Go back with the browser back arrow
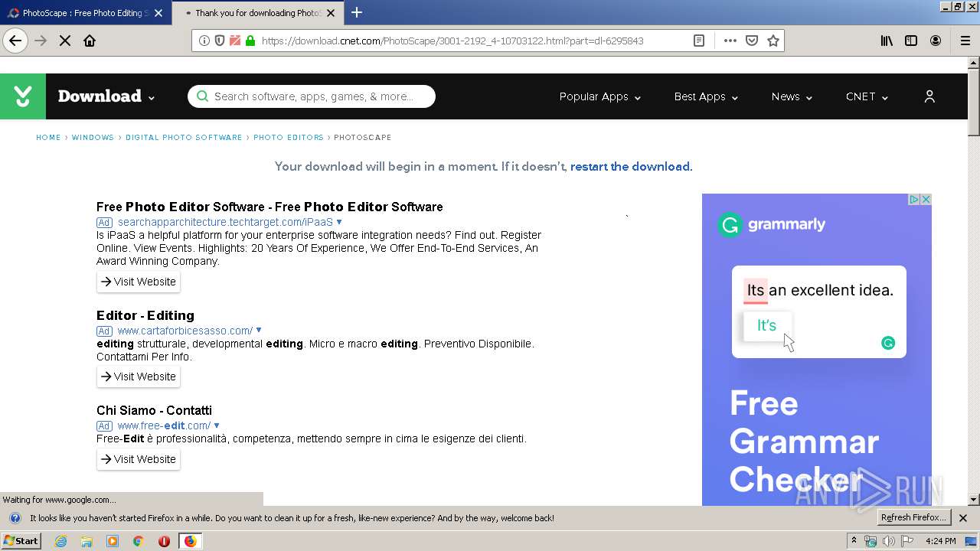The width and height of the screenshot is (980, 551). pos(15,41)
